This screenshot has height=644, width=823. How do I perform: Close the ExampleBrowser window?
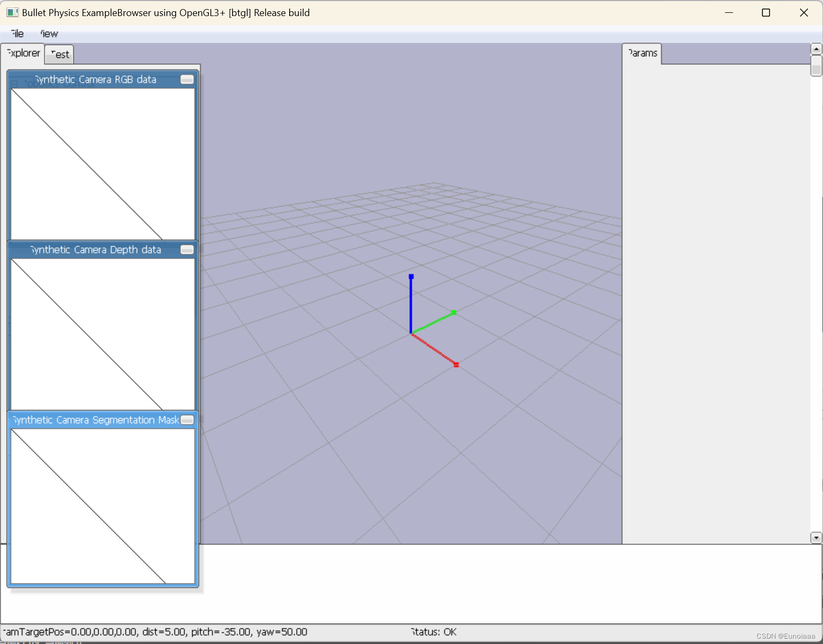804,13
